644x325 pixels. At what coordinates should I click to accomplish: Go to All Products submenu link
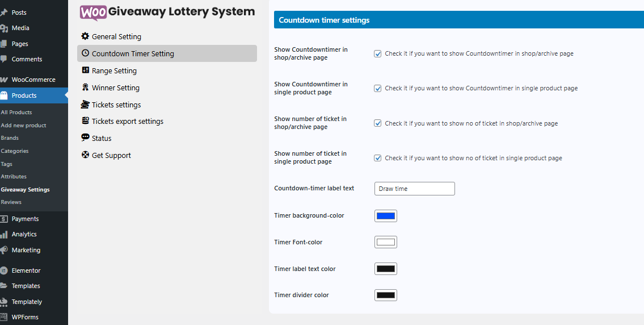click(x=16, y=113)
